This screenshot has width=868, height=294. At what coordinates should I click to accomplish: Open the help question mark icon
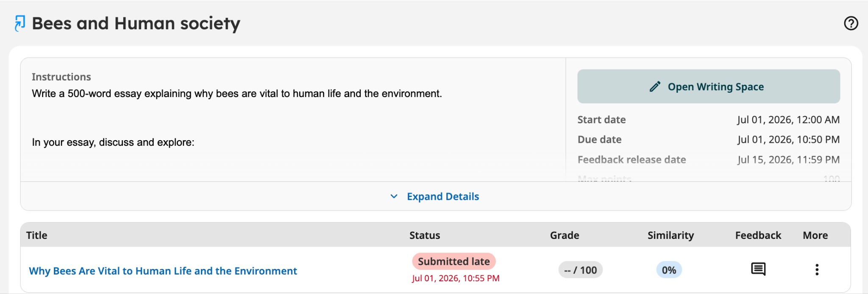click(x=851, y=23)
